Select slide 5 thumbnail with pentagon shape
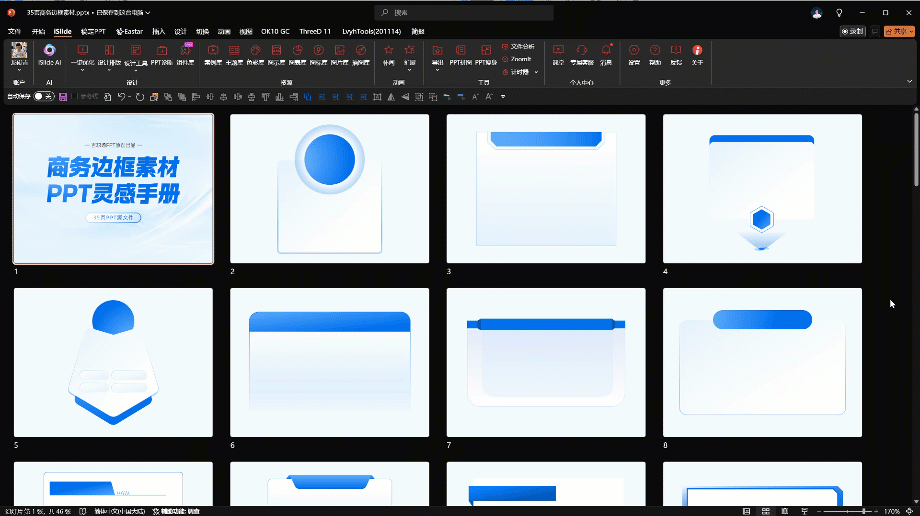The width and height of the screenshot is (920, 516). [x=113, y=362]
